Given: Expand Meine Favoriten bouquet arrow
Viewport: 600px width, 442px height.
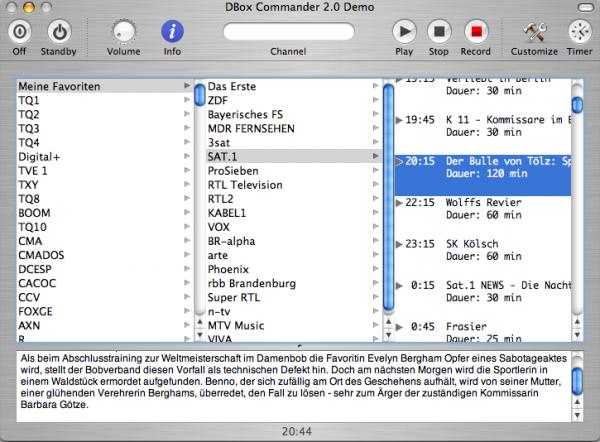Looking at the screenshot, I should 187,87.
